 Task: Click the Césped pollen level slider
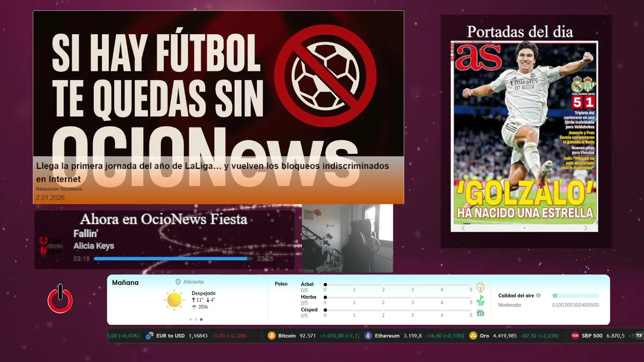coord(398,310)
